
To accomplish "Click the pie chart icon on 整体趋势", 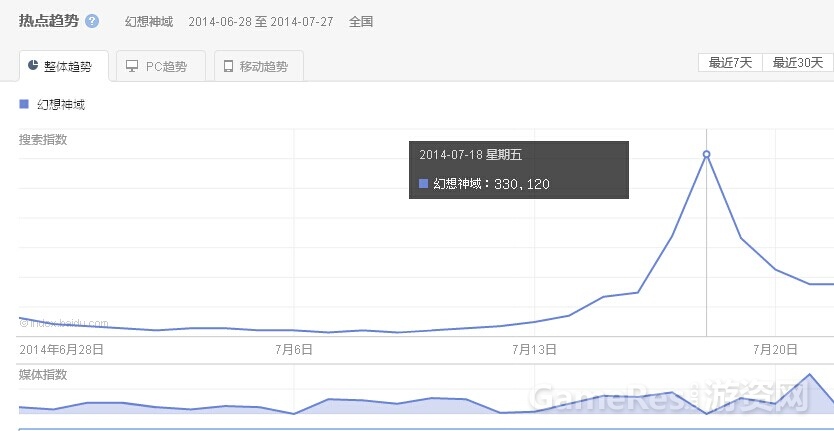I will [32, 65].
